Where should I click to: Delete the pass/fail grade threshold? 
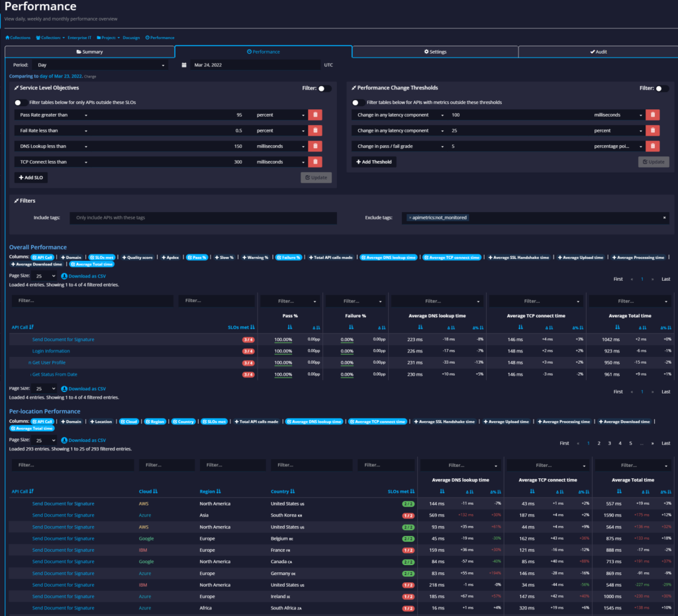[652, 146]
